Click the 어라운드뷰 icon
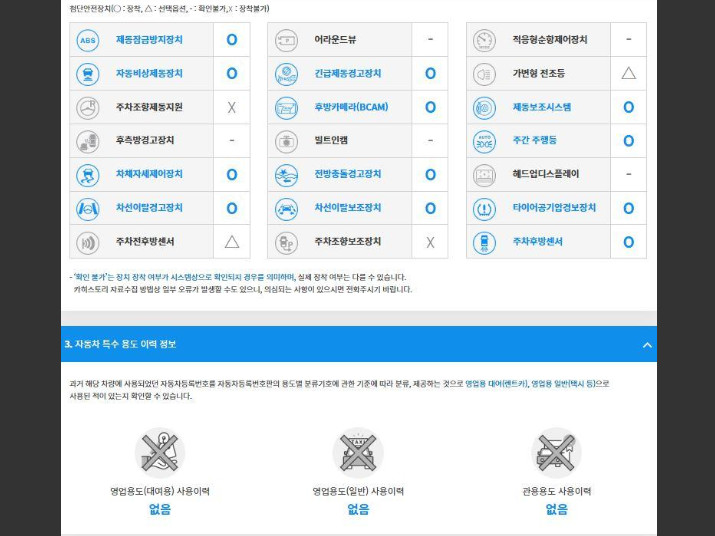This screenshot has height=536, width=715. 286,40
